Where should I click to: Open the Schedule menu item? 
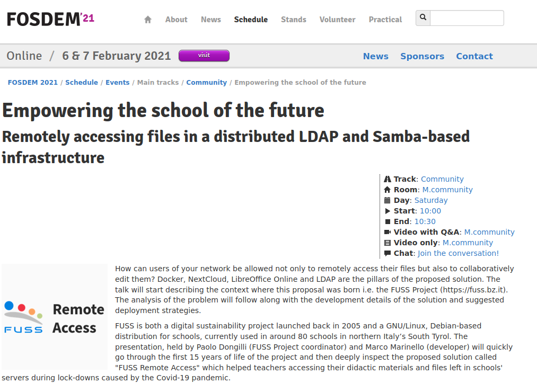click(251, 20)
